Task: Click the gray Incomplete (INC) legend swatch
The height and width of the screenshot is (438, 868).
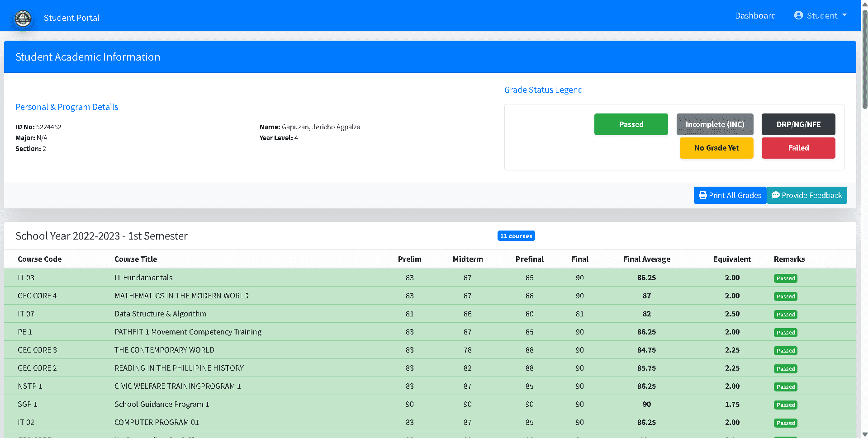Action: [x=715, y=124]
